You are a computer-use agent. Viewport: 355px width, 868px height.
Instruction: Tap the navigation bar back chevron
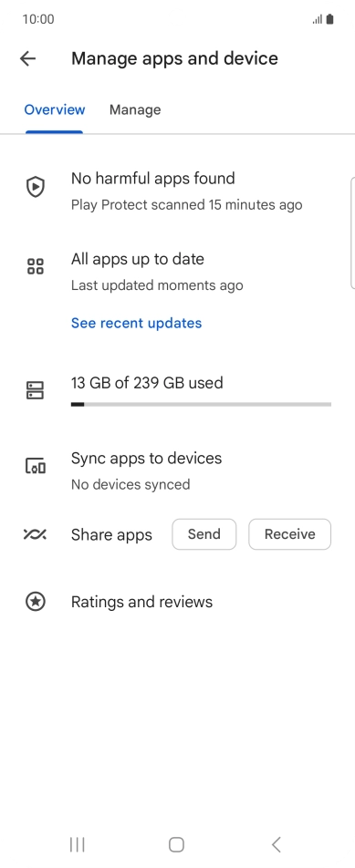[x=277, y=844]
